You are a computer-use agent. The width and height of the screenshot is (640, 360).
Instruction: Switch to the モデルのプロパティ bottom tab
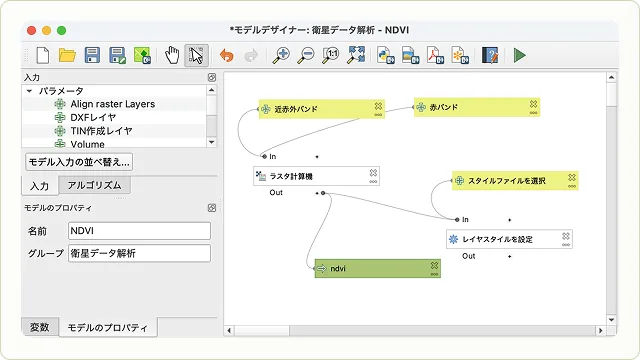coord(107,327)
